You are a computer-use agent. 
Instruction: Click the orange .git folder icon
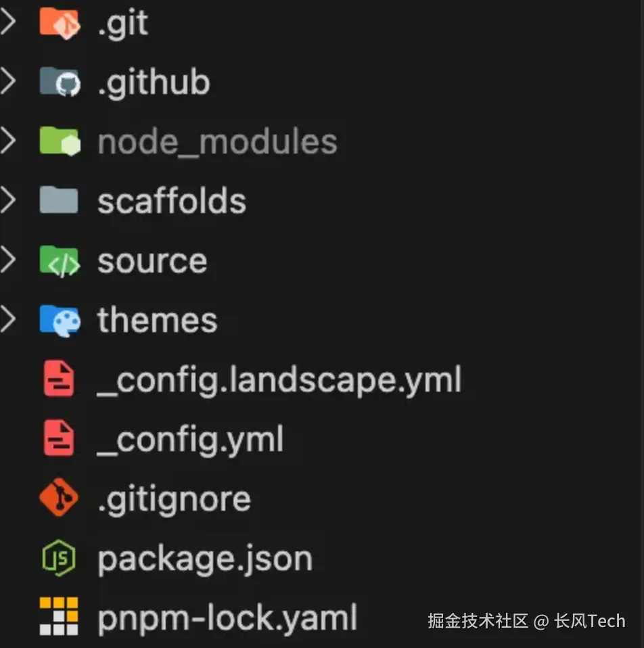pyautogui.click(x=60, y=23)
